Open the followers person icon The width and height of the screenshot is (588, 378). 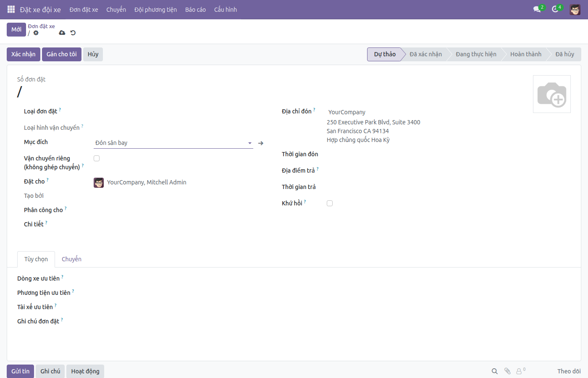coord(520,371)
